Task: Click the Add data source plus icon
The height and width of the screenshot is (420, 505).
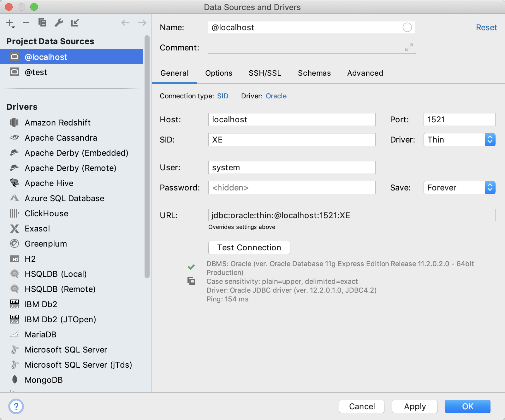Action: tap(10, 23)
